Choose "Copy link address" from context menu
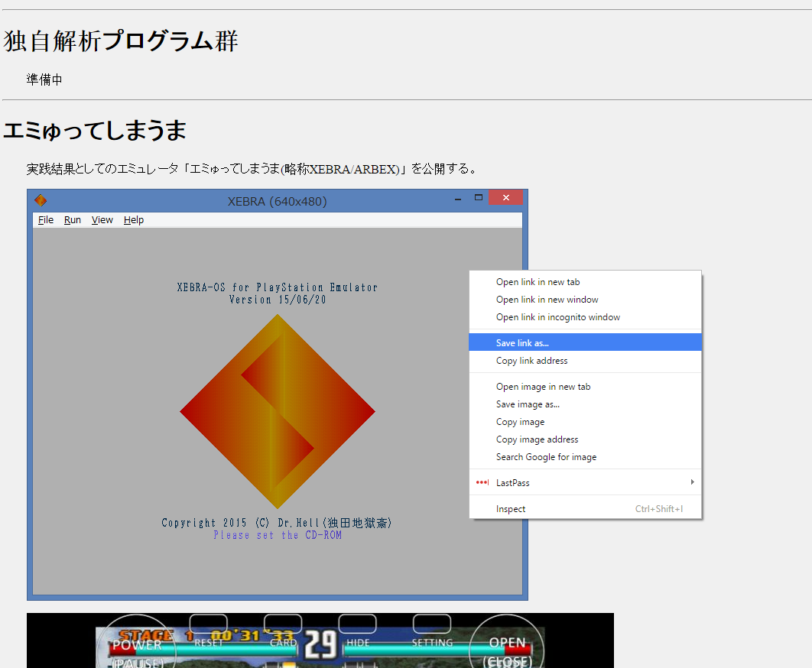Screen dimensions: 812x668 pyautogui.click(x=585, y=361)
